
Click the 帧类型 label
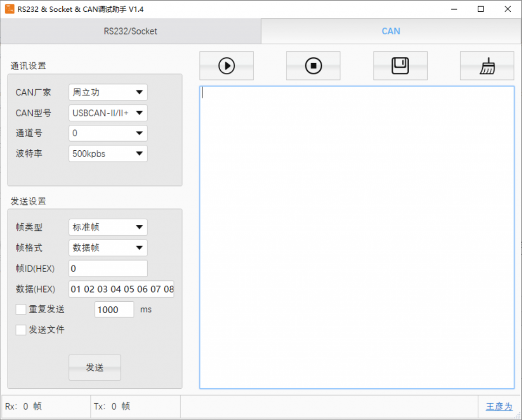(29, 227)
